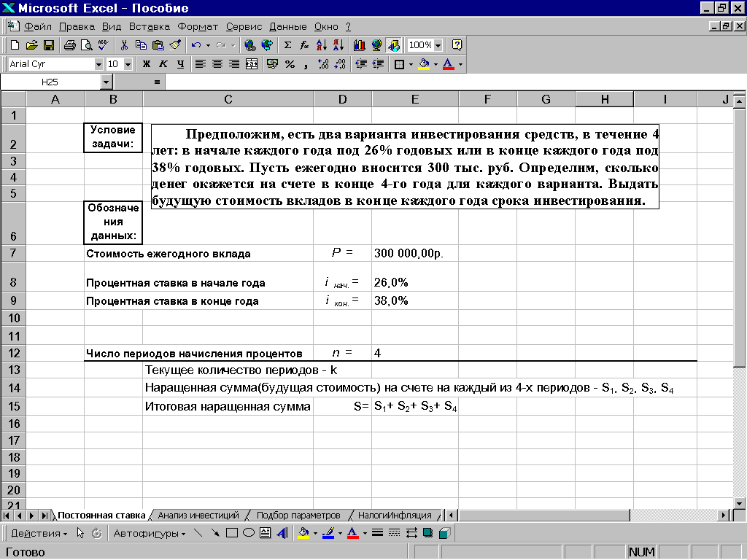Click the Name Box showing H25
This screenshot has height=560, width=747.
coord(50,82)
